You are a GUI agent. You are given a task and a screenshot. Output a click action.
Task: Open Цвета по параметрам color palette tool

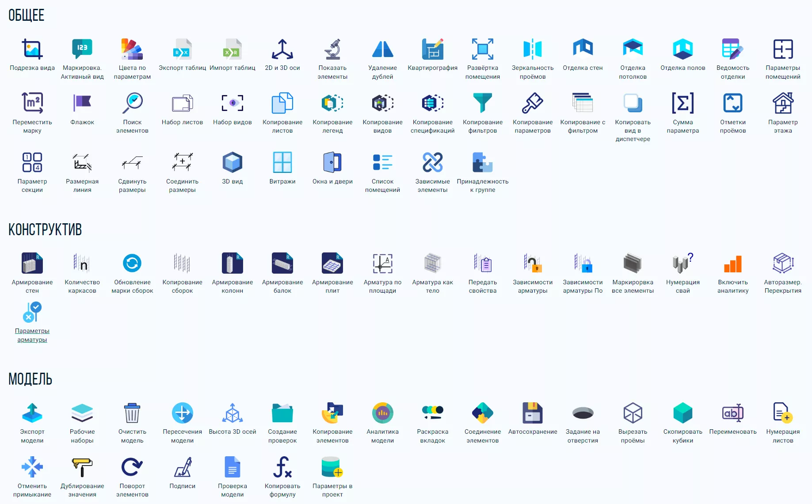pyautogui.click(x=132, y=49)
